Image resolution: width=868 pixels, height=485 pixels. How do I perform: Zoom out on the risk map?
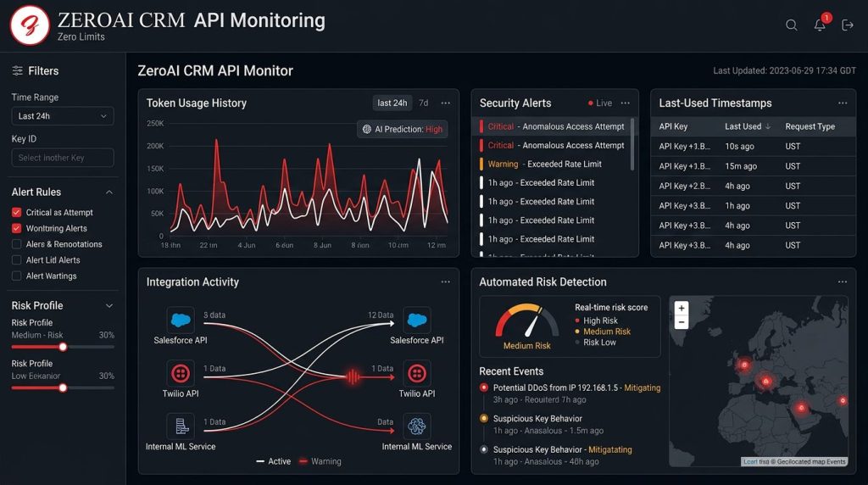coord(682,322)
